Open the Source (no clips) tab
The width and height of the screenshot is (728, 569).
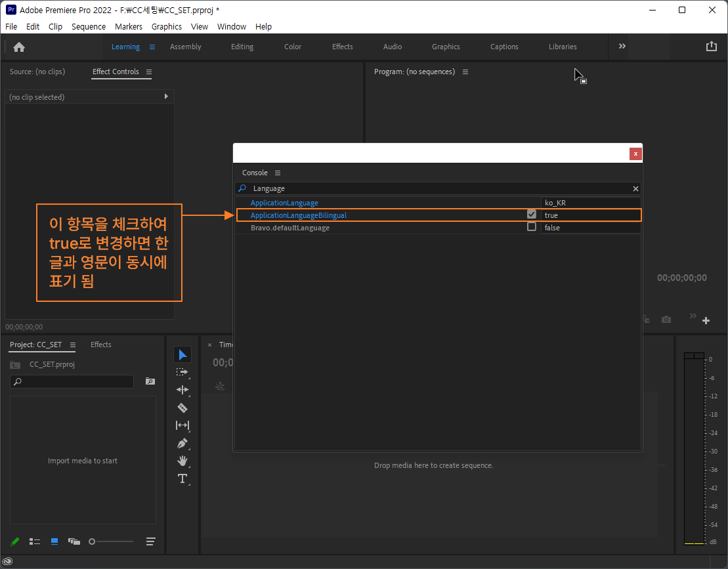click(37, 72)
